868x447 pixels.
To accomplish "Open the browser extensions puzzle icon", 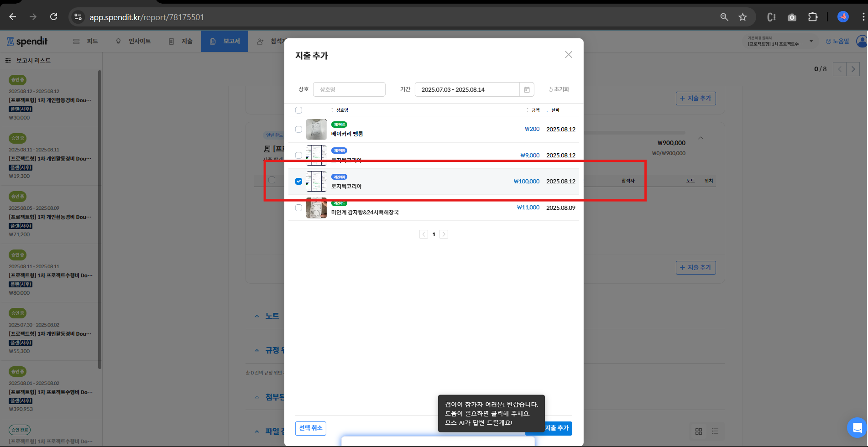I will [x=813, y=17].
